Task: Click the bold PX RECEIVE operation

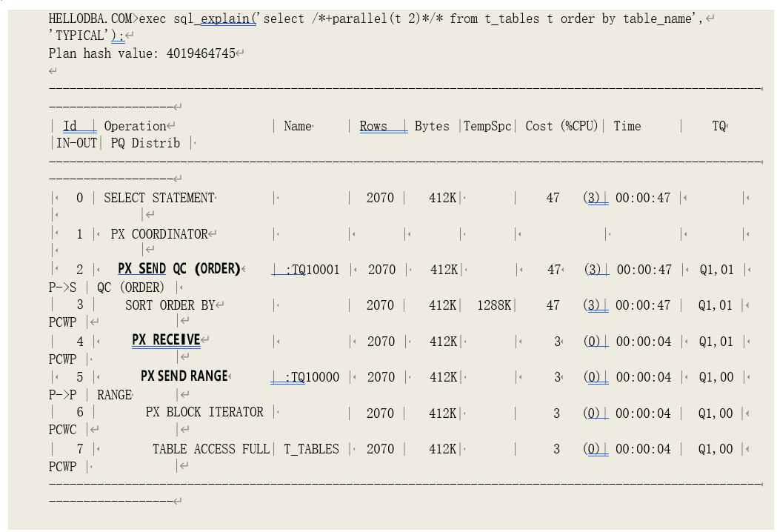Action: (166, 340)
